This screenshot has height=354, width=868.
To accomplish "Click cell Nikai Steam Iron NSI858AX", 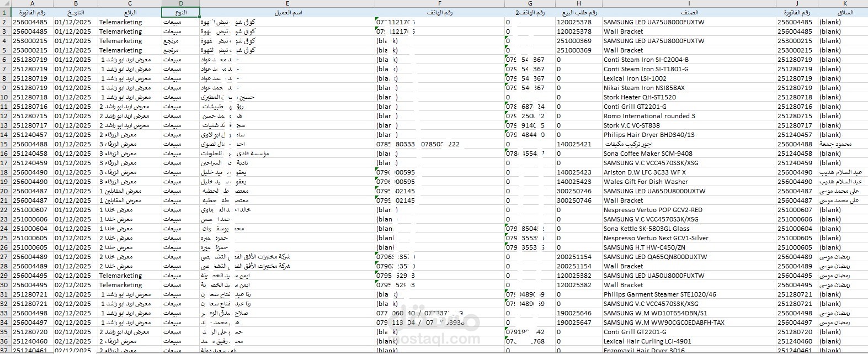I will point(689,88).
